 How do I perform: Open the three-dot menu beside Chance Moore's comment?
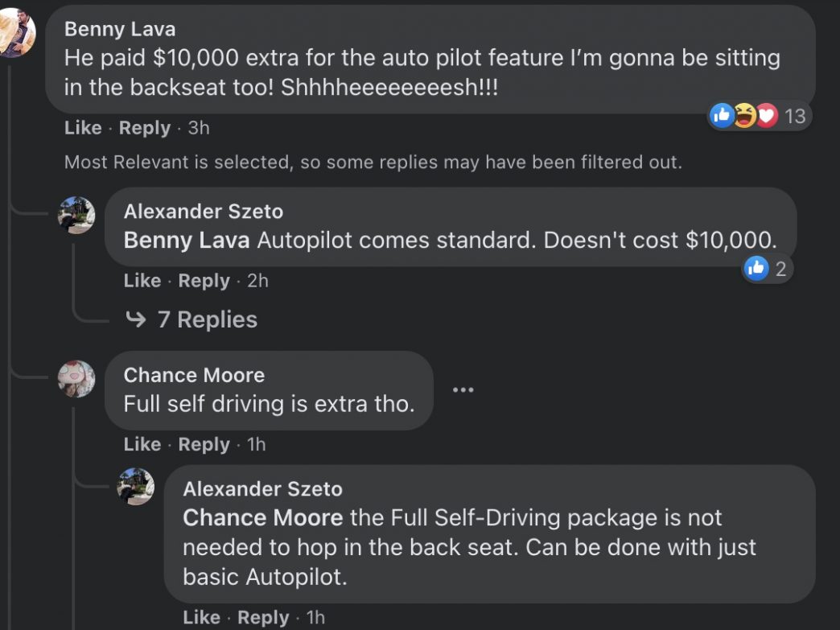click(463, 389)
